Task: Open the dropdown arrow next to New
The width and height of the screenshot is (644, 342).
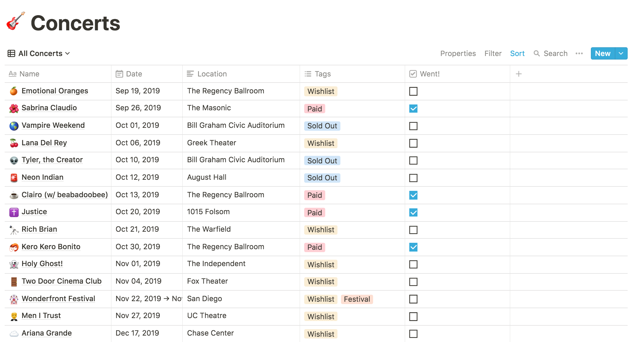Action: tap(621, 53)
